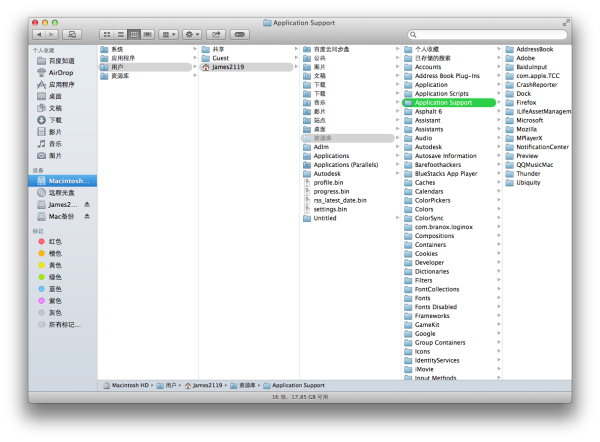This screenshot has width=600, height=442.
Task: Select the red tag 红色
Action: (55, 241)
